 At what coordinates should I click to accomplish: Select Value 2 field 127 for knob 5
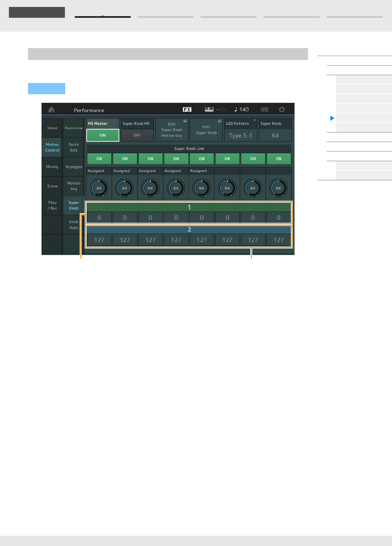pos(202,240)
